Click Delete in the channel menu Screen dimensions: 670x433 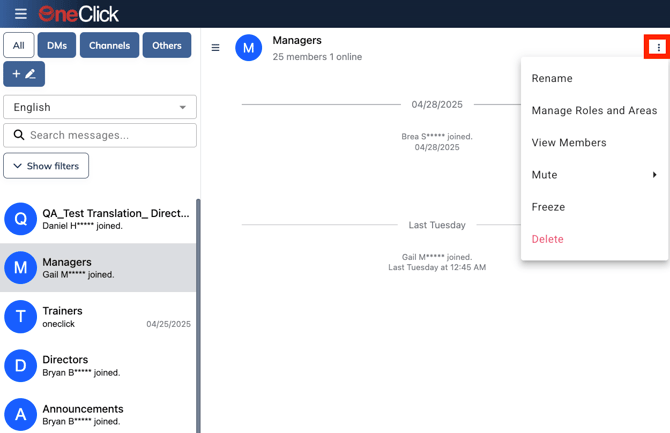coord(548,239)
